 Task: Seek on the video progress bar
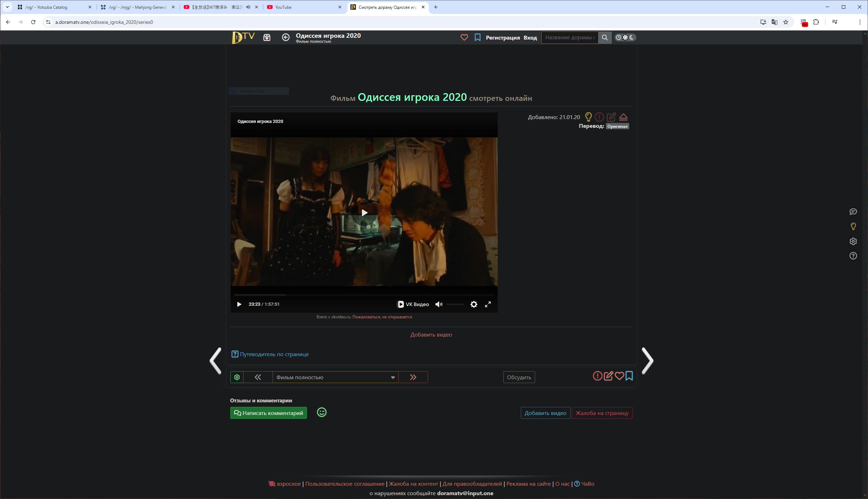tap(364, 295)
